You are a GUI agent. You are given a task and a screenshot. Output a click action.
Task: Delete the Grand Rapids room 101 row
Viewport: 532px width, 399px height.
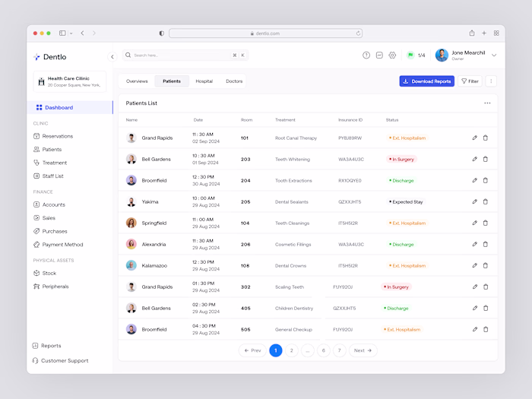pos(486,138)
